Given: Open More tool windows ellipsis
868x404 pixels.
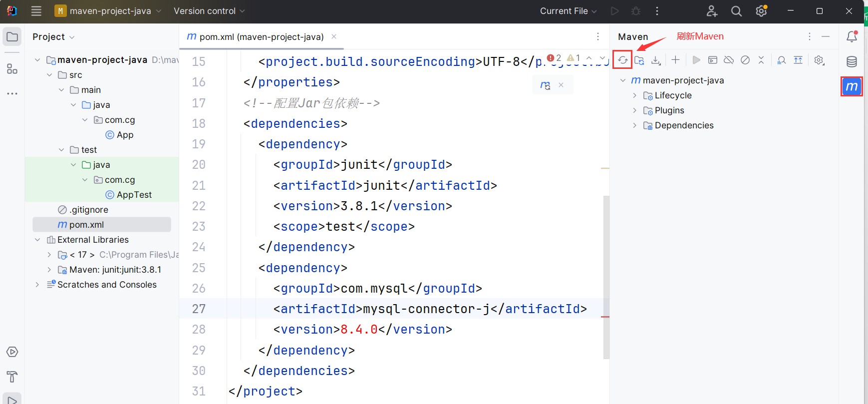Looking at the screenshot, I should [12, 93].
